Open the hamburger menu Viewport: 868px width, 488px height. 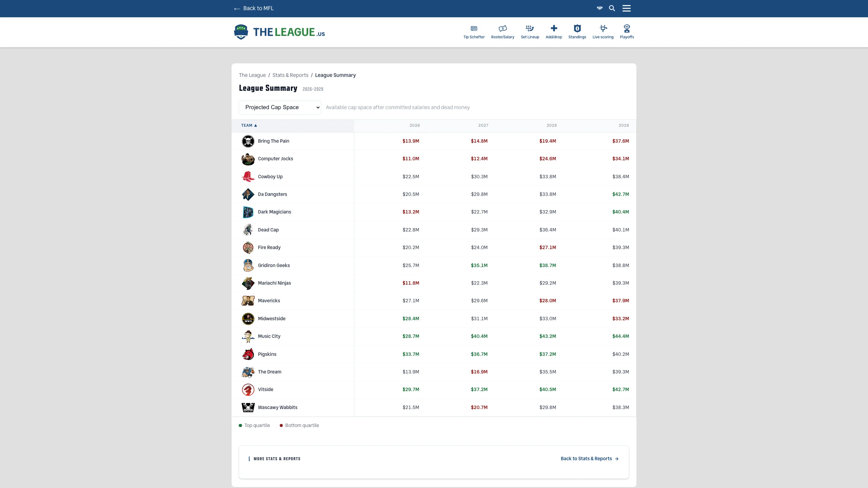pyautogui.click(x=627, y=8)
